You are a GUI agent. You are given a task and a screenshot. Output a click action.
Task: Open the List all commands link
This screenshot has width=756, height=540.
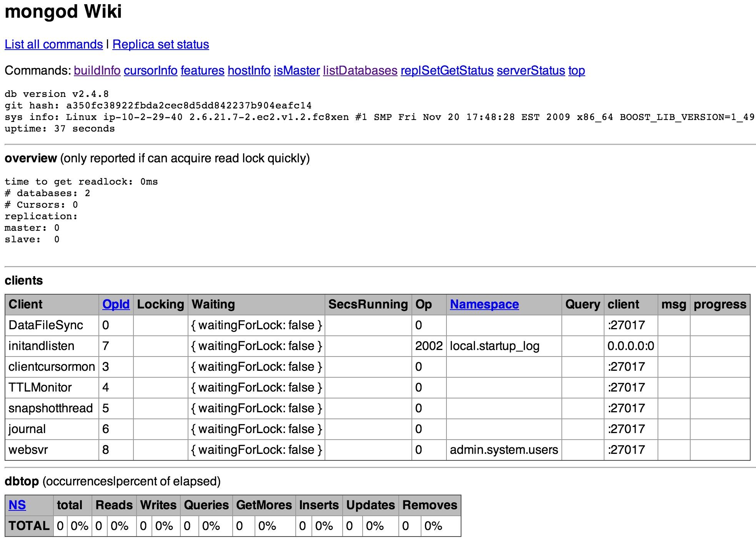[53, 45]
